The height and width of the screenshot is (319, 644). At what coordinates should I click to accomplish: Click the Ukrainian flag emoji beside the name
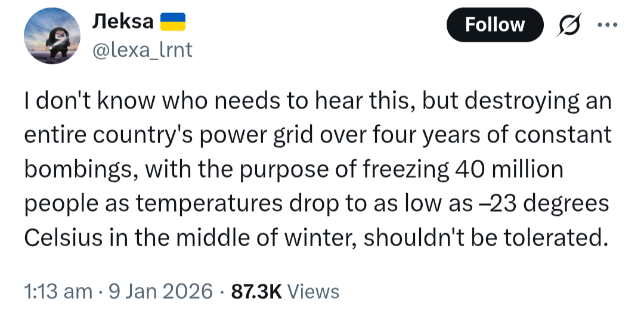(x=173, y=22)
